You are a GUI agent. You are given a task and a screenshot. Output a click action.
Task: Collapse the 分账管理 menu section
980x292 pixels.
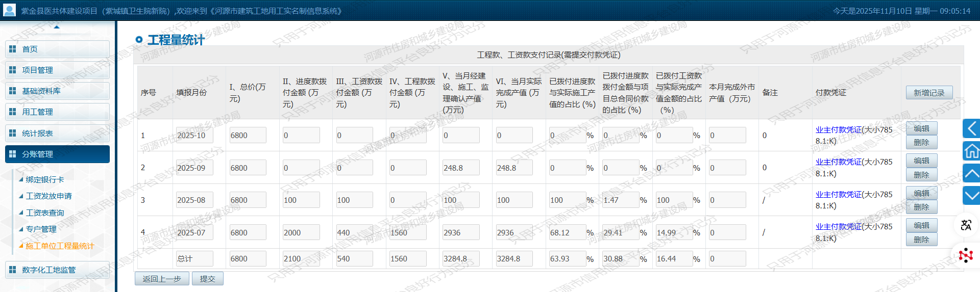pyautogui.click(x=57, y=154)
